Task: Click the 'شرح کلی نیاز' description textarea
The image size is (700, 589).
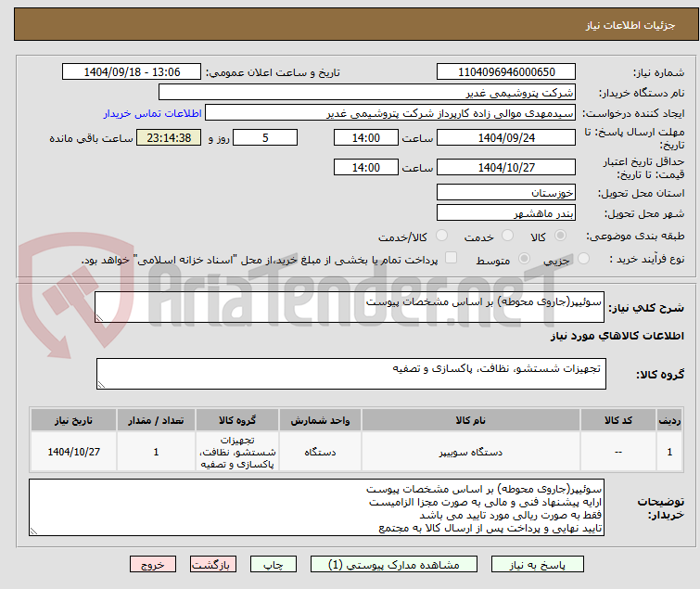Action: tap(350, 307)
